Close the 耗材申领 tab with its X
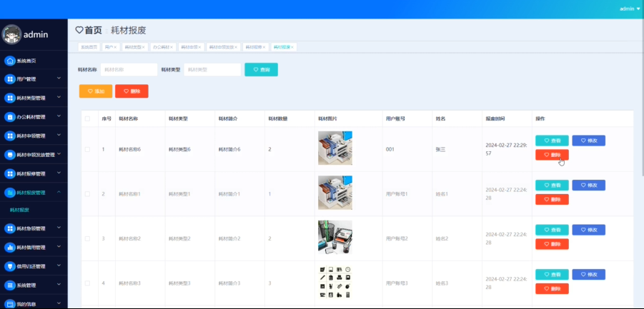 point(199,47)
